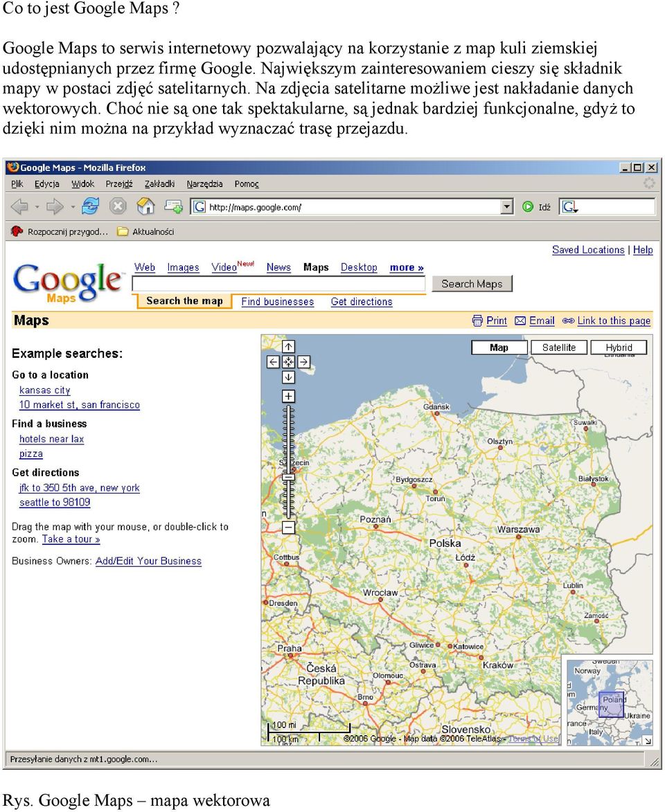Image resolution: width=665 pixels, height=812 pixels.
Task: Click the Email link
Action: coord(542,321)
